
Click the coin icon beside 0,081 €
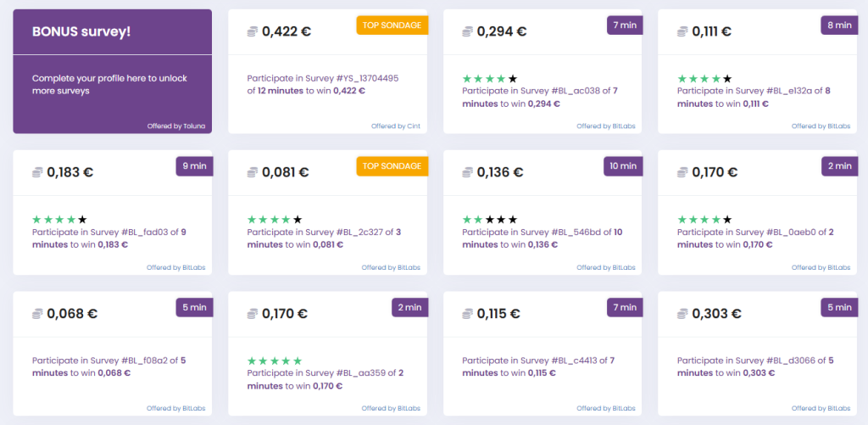(x=253, y=172)
